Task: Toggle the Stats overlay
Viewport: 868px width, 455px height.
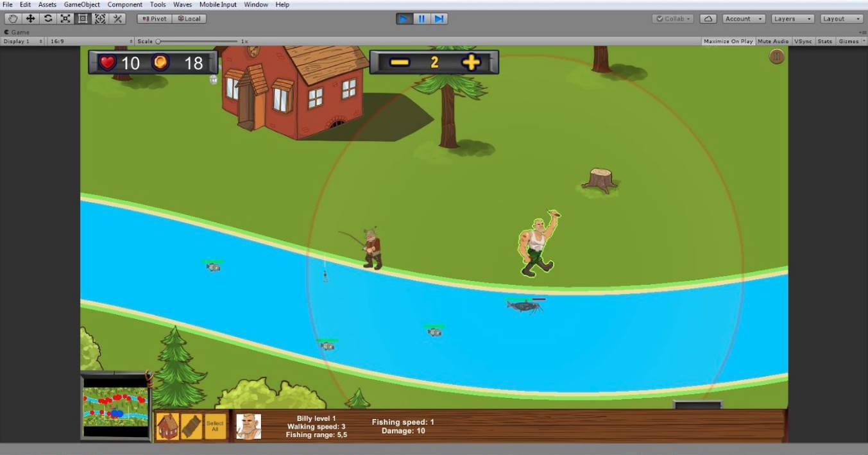Action: click(825, 41)
